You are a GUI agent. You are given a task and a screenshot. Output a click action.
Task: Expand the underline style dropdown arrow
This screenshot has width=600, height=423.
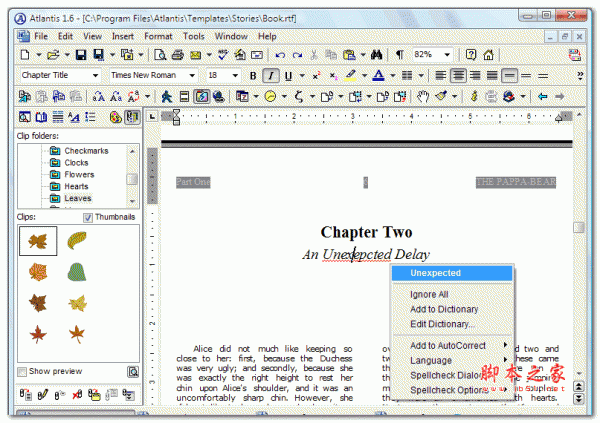click(x=302, y=75)
